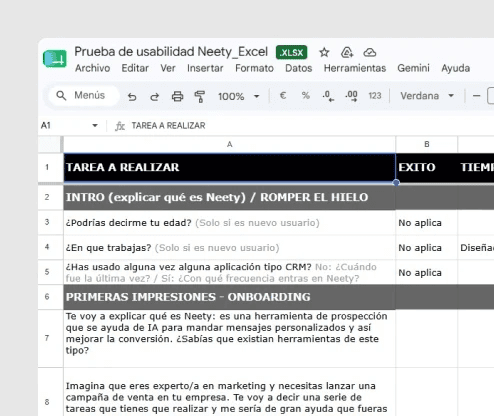
Task: Decrease font size with minus button
Action: (x=477, y=96)
